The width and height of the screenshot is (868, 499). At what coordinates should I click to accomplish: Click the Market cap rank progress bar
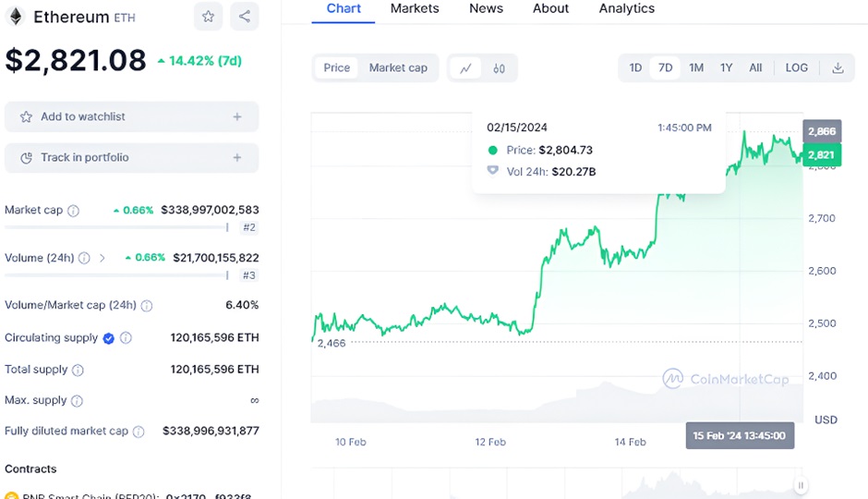(x=116, y=227)
